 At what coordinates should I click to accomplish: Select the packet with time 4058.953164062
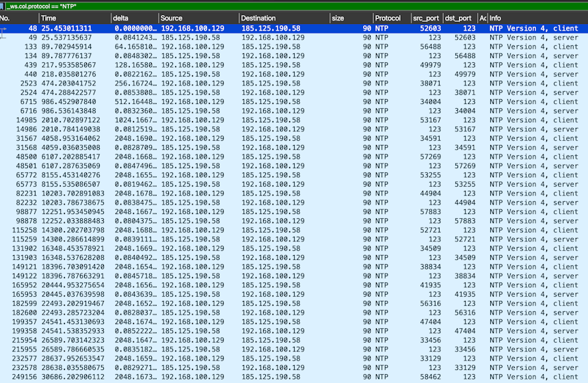(x=294, y=138)
